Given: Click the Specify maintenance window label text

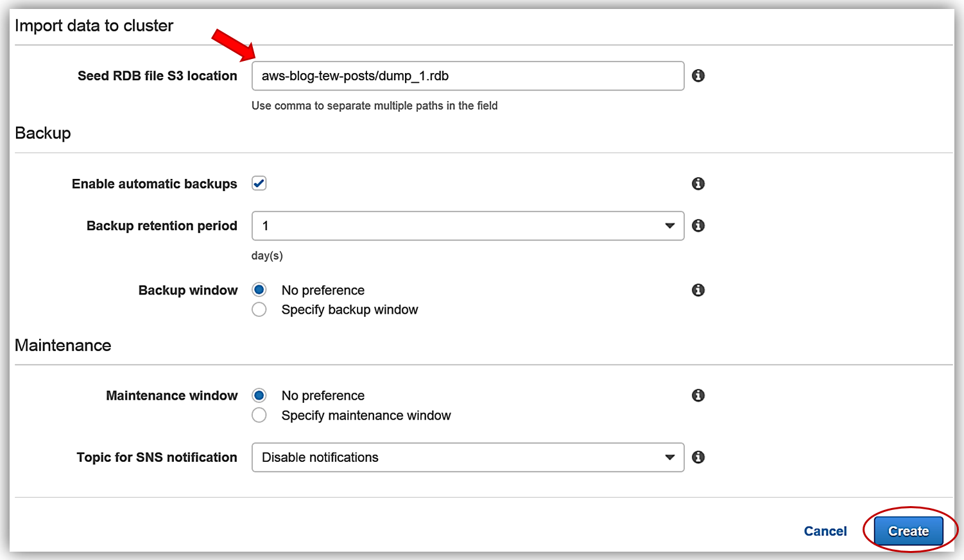Looking at the screenshot, I should point(366,416).
